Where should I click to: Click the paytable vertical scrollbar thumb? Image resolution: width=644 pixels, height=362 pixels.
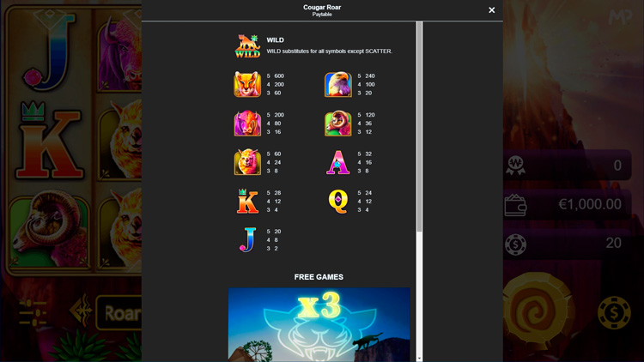click(419, 126)
